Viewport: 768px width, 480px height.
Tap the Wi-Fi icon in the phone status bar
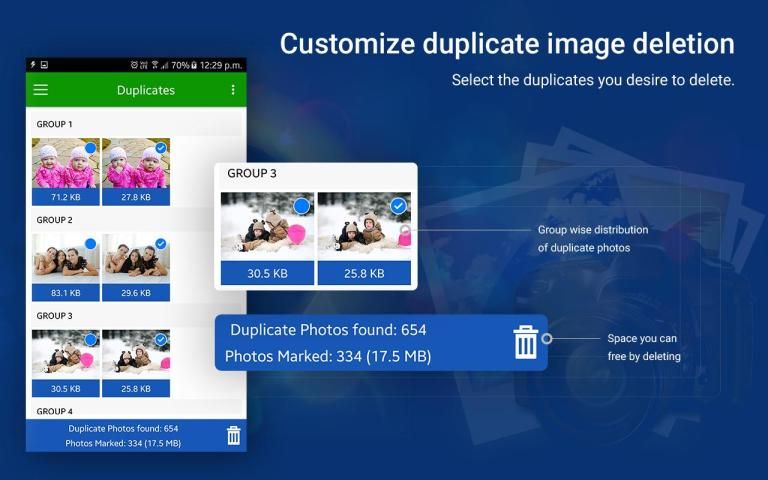[155, 65]
